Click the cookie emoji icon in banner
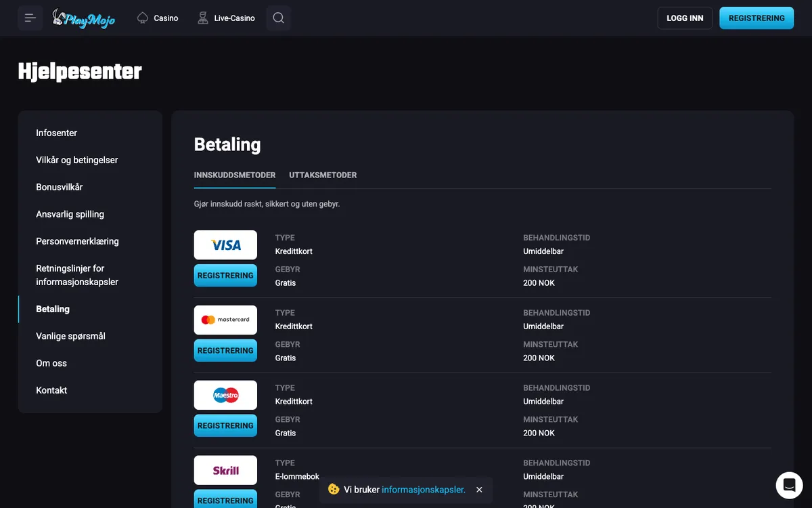This screenshot has height=508, width=812. (x=333, y=489)
